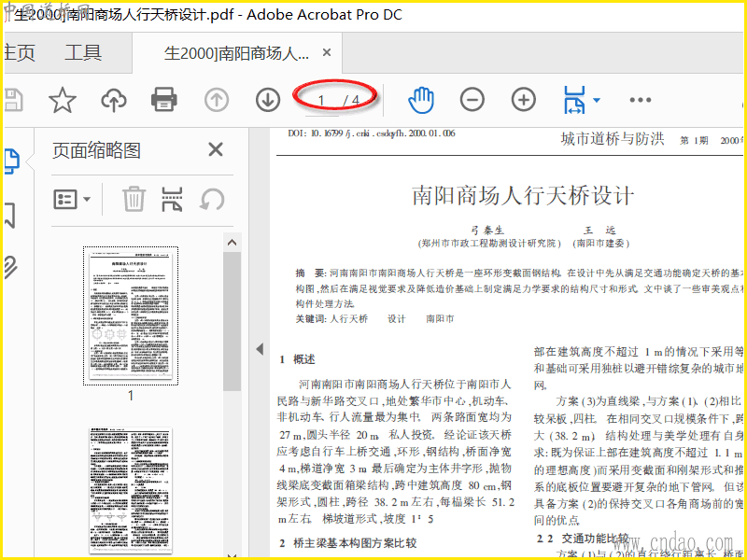Select the Hand pan tool

pos(421,100)
